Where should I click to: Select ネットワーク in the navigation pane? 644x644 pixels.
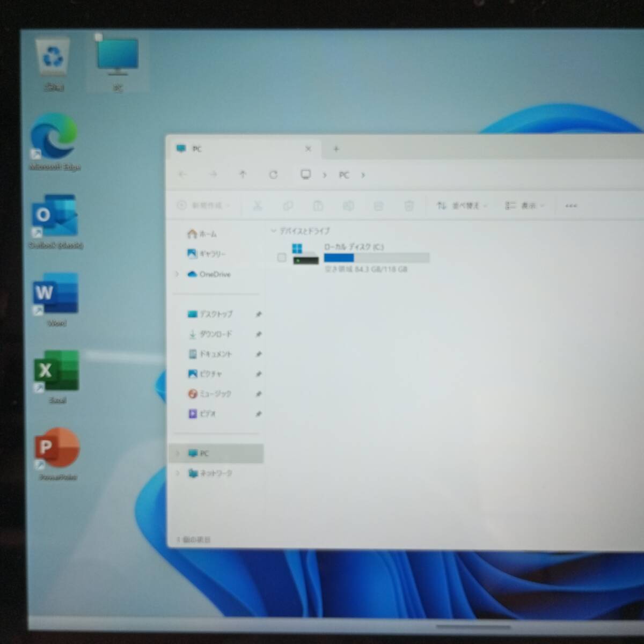click(210, 473)
